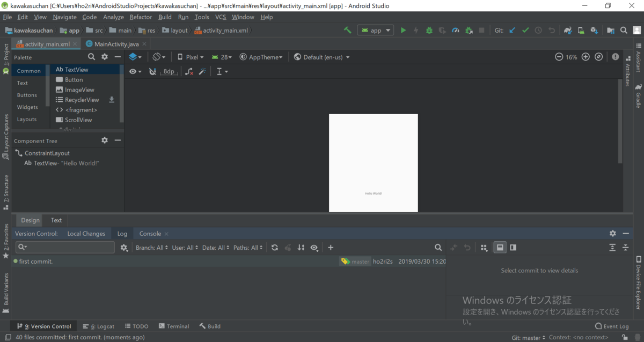Switch to the Text editor tab

tap(56, 220)
